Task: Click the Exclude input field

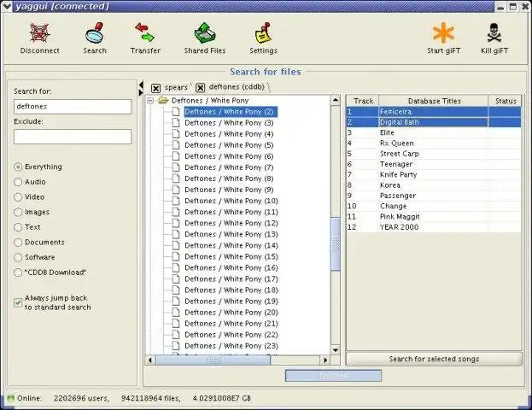Action: [73, 137]
